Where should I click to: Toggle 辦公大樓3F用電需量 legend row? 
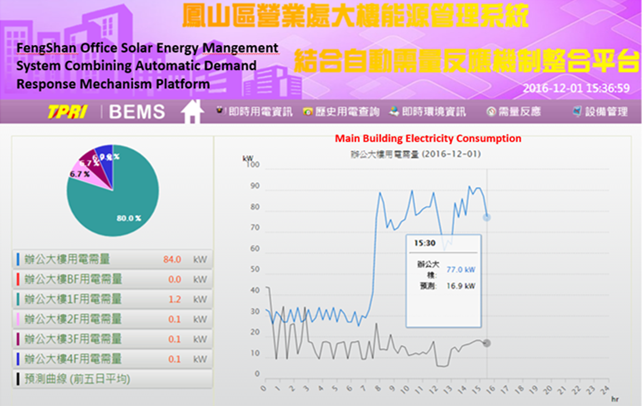point(113,339)
